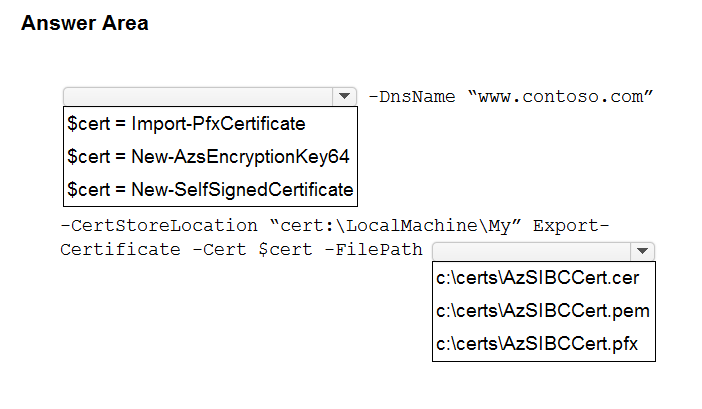Click the first dropdown arrow before -DnsName
This screenshot has width=702, height=409.
344,96
